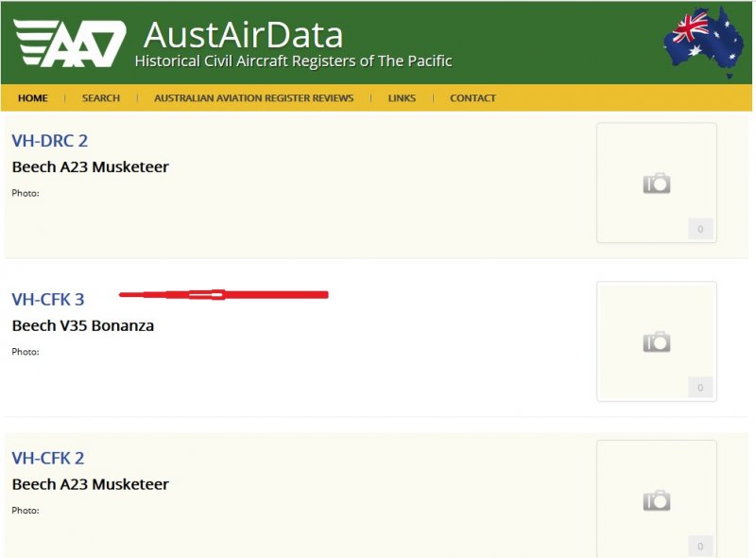The height and width of the screenshot is (558, 756).
Task: Click the AustAirData winged AA logo
Action: 70,43
